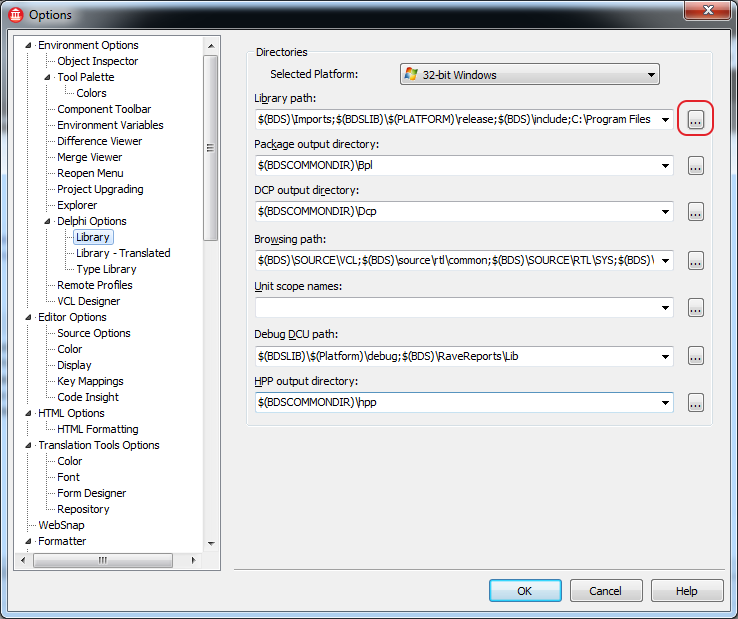The height and width of the screenshot is (619, 738).
Task: Select VCL Designer tree item
Action: 88,301
